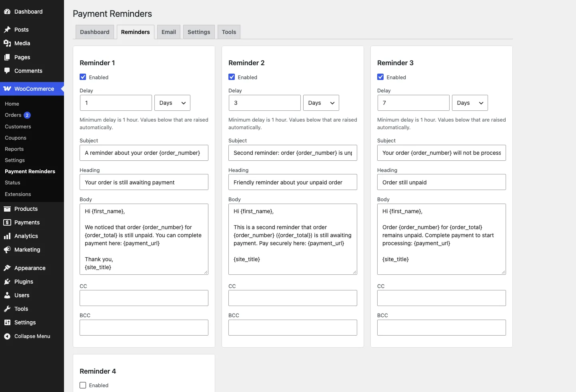
Task: Click the Analytics bar chart icon
Action: pyautogui.click(x=7, y=236)
